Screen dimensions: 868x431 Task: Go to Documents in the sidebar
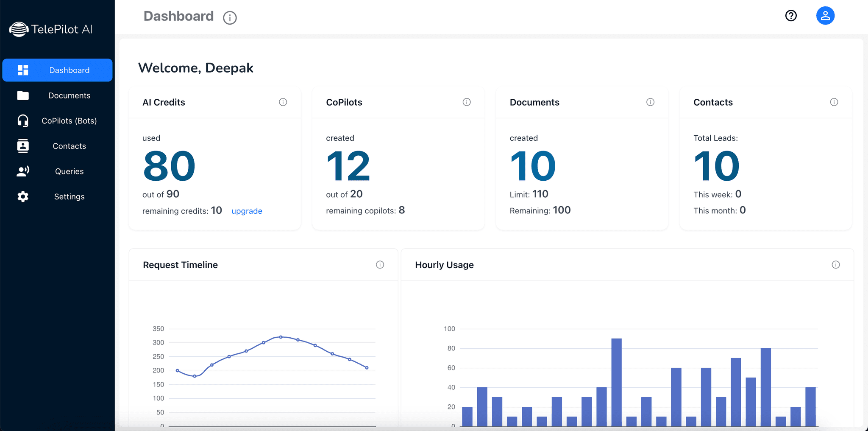58,95
